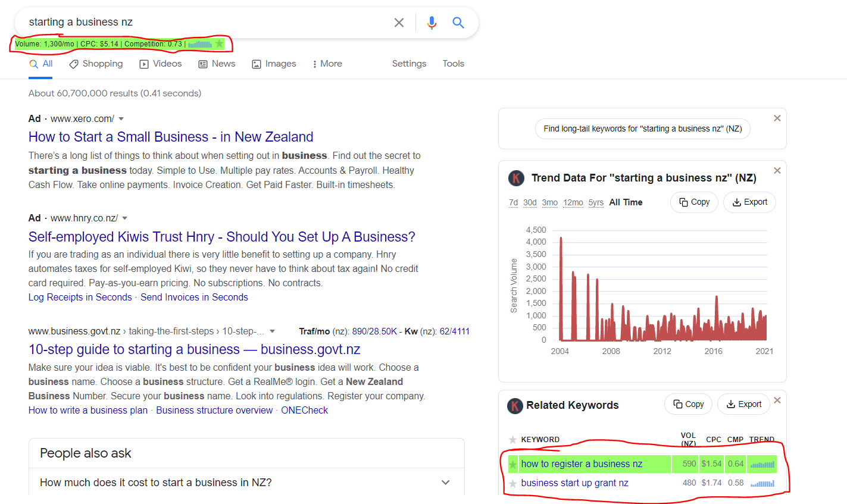The image size is (847, 504).
Task: Open 'Business structure overview' sitelink
Action: (x=214, y=411)
